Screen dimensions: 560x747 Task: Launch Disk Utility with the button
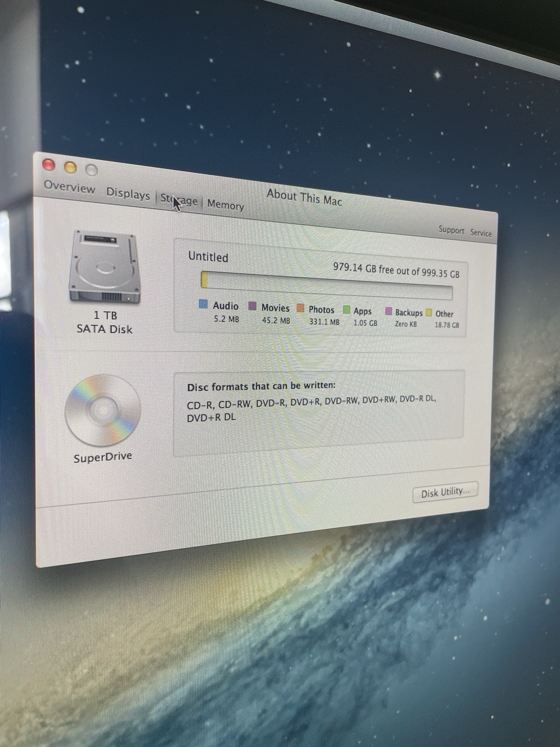click(x=445, y=492)
